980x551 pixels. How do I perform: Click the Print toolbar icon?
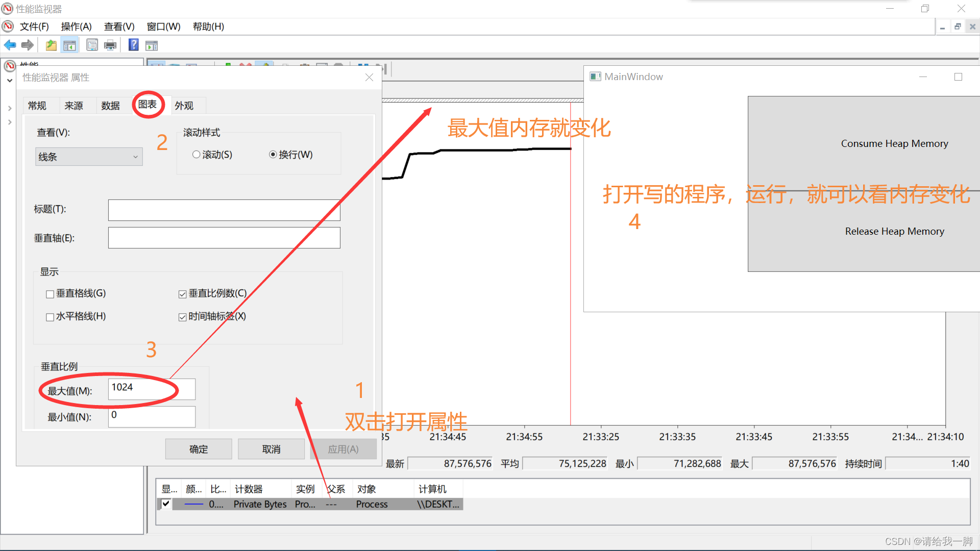(110, 45)
